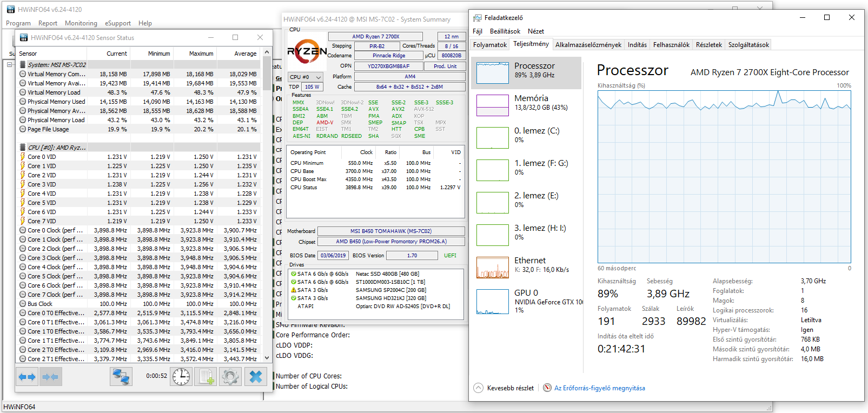Select the 2. lemez (E:) disk graph
The image size is (868, 413).
click(x=493, y=202)
